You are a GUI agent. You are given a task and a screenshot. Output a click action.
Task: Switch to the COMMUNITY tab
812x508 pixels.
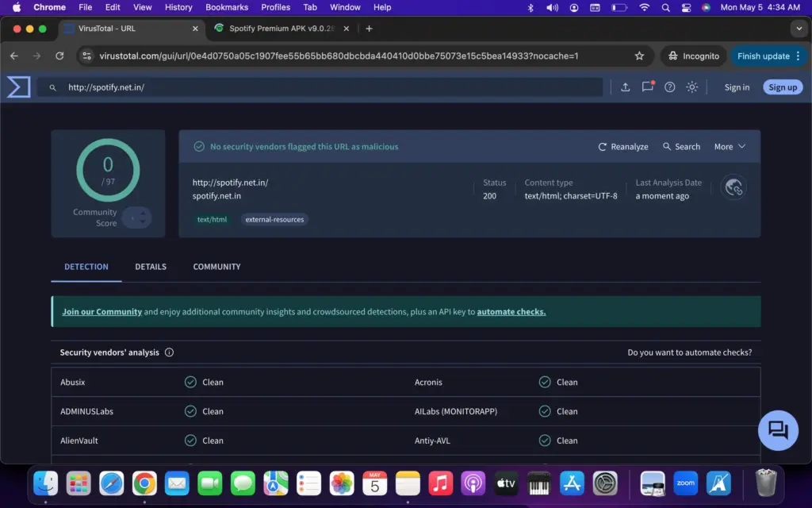point(216,267)
